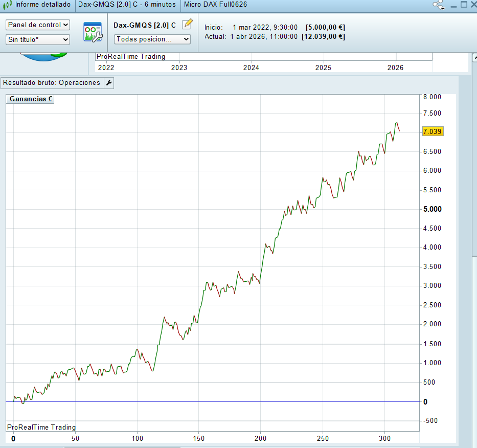Open the wrench settings beside Resultado bruto
Viewport: 477px width, 448px height.
tap(108, 83)
